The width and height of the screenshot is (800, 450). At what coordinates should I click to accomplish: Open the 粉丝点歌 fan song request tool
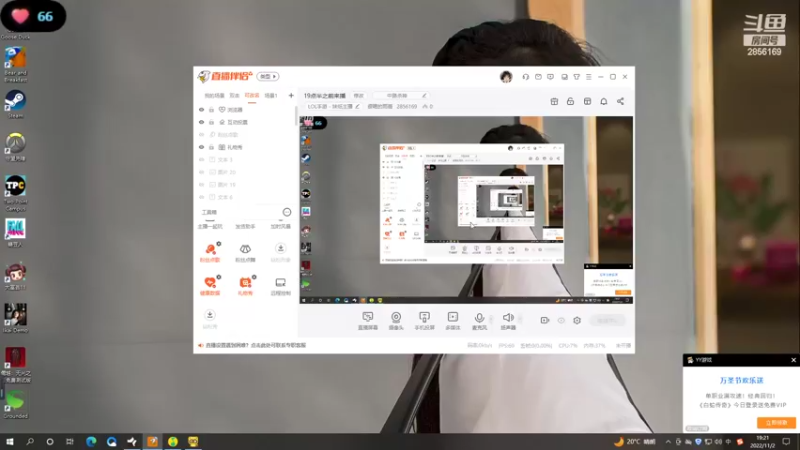[x=210, y=253]
